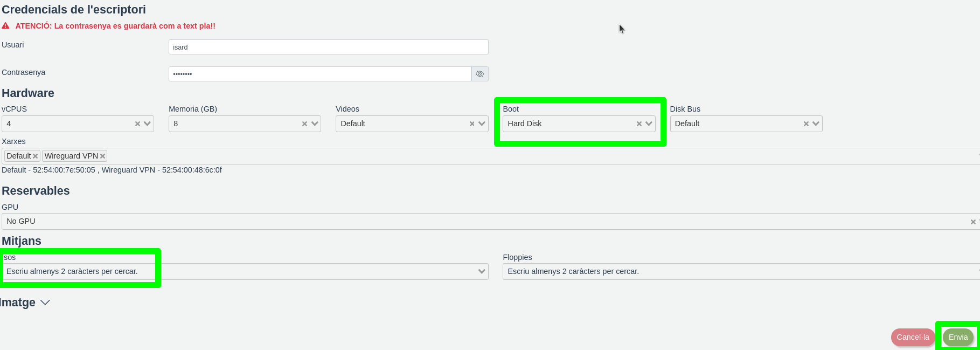Viewport: 980px width, 350px height.
Task: Remove the Wireguard VPN network tag
Action: pos(102,156)
